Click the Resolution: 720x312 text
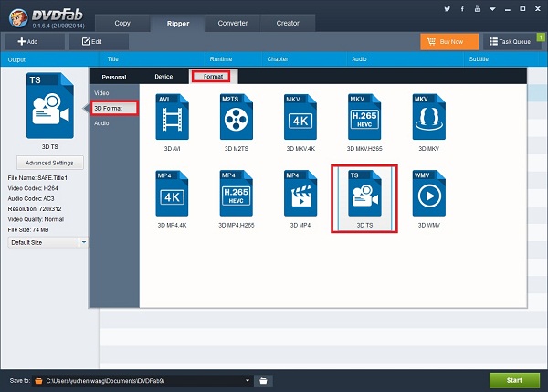This screenshot has height=392, width=548. point(35,209)
